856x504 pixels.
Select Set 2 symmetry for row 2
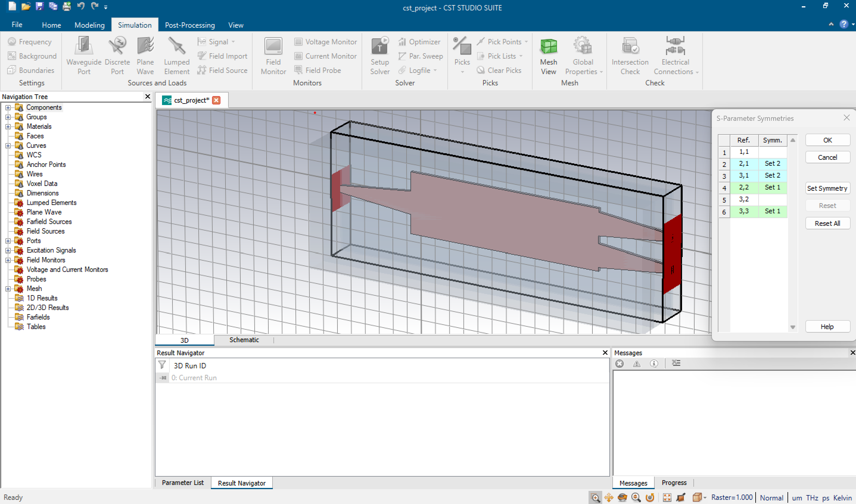[771, 163]
